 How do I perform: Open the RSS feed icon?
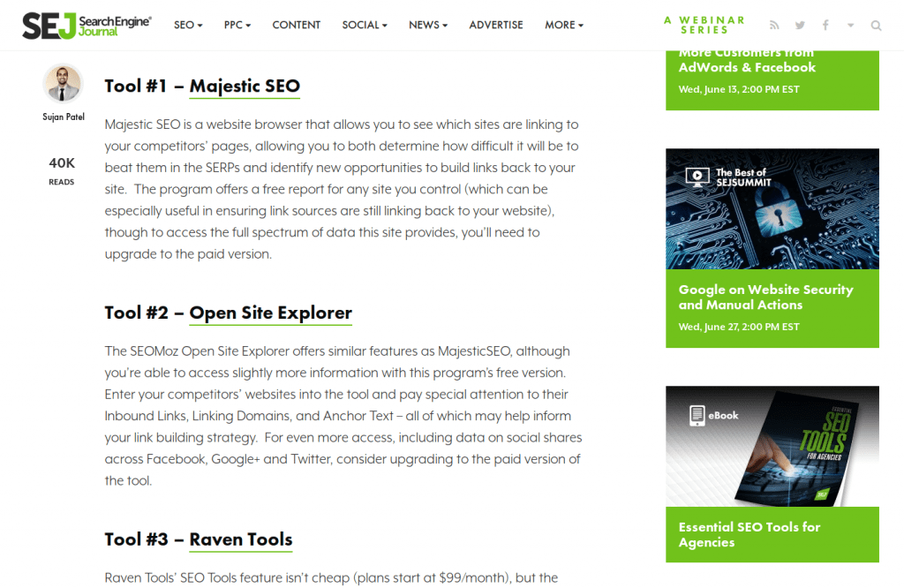click(x=774, y=26)
